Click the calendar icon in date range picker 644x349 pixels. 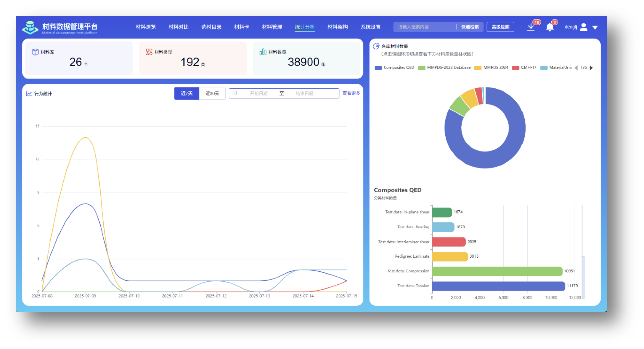(235, 93)
